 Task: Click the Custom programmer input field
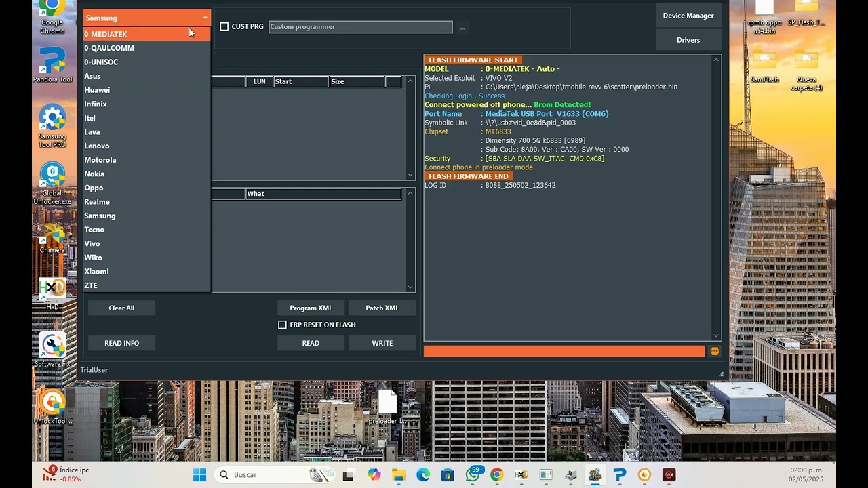pos(360,27)
